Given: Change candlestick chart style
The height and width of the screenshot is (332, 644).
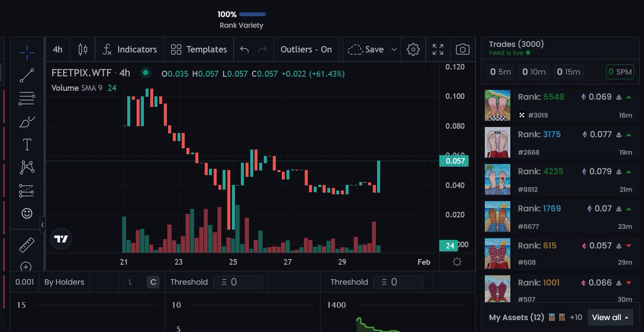Looking at the screenshot, I should click(x=83, y=49).
